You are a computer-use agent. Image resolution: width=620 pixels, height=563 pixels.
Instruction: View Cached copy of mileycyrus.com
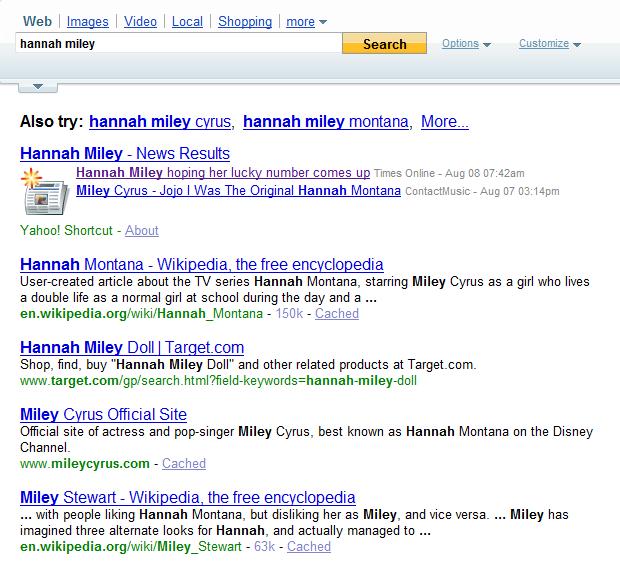click(x=184, y=463)
